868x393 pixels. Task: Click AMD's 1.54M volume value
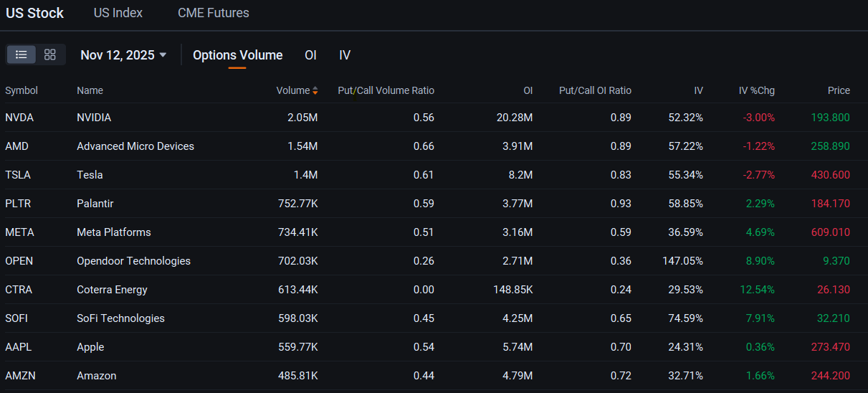tap(302, 146)
